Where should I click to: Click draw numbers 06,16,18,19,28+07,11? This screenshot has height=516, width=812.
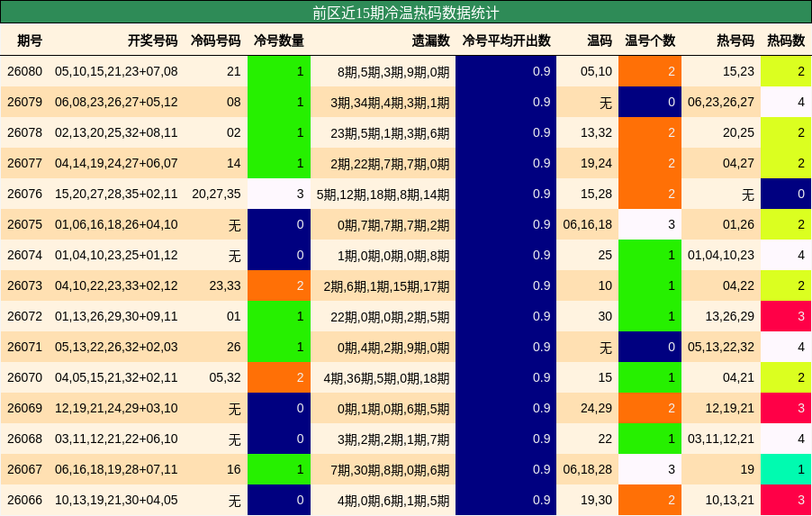tap(116, 469)
